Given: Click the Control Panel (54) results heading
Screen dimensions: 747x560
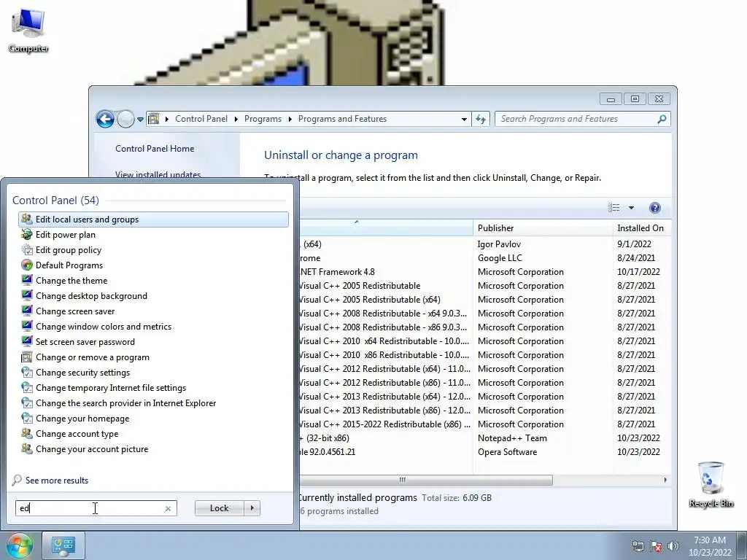Looking at the screenshot, I should point(55,201).
